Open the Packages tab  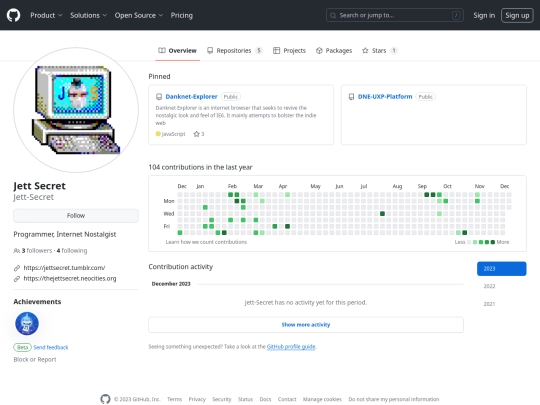pos(334,51)
